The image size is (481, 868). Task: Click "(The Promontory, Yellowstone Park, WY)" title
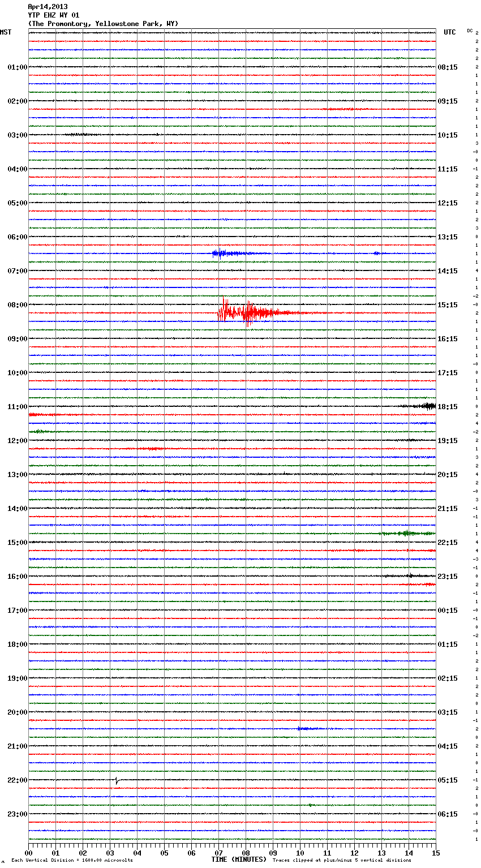coord(103,24)
